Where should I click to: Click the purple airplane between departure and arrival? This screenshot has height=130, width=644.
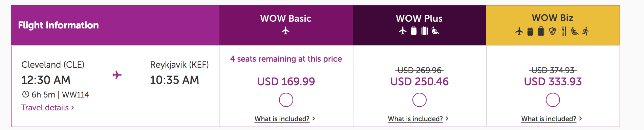117,75
